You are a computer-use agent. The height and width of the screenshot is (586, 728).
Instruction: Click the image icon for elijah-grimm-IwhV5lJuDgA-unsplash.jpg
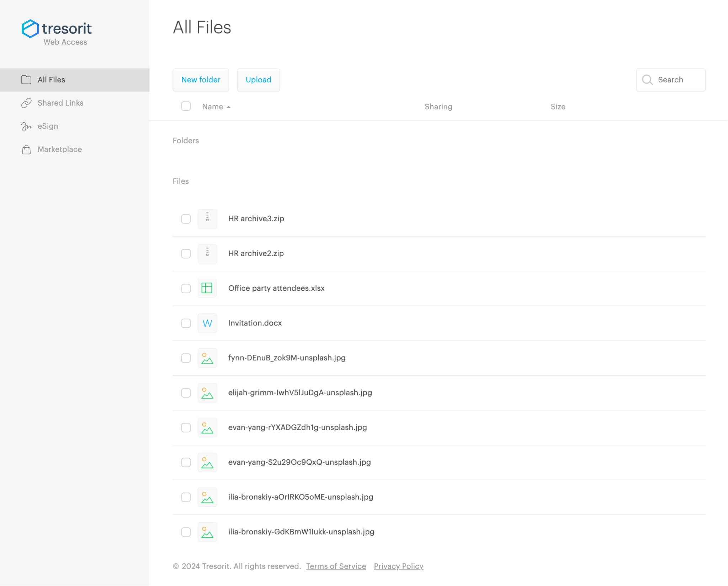207,393
